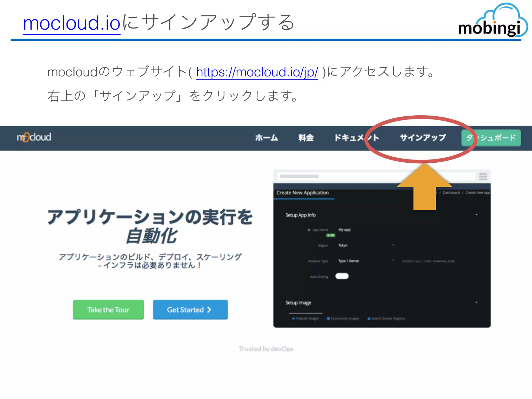This screenshot has height=399, width=532.
Task: Click the Take the Tour button
Action: [108, 310]
